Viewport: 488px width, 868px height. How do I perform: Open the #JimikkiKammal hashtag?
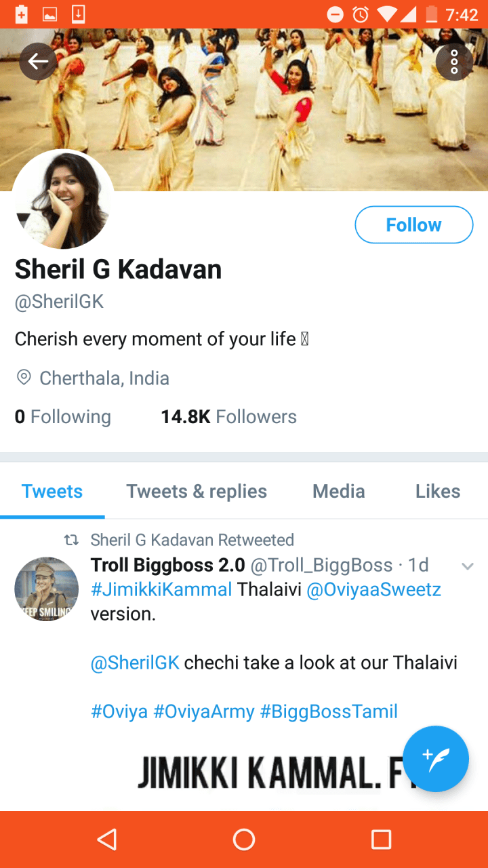[x=161, y=589]
